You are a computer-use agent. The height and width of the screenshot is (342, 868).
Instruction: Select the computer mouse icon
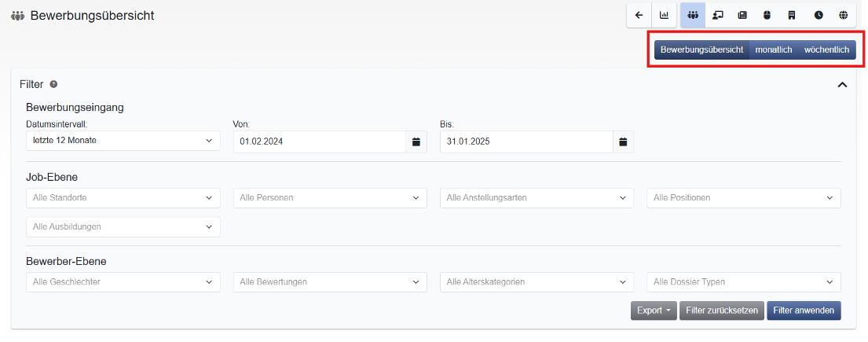(x=767, y=16)
